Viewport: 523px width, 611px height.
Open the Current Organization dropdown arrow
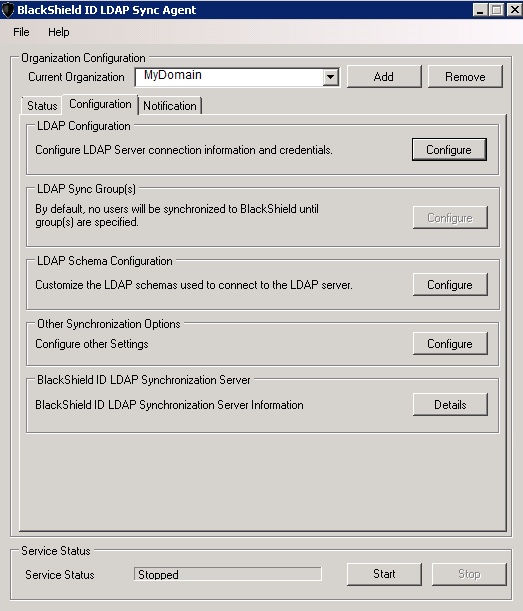point(330,77)
